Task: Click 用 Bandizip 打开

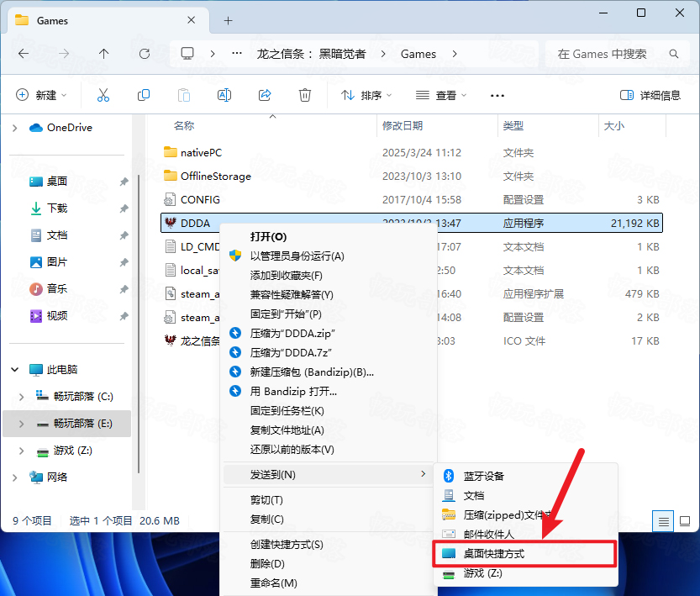Action: tap(328, 392)
